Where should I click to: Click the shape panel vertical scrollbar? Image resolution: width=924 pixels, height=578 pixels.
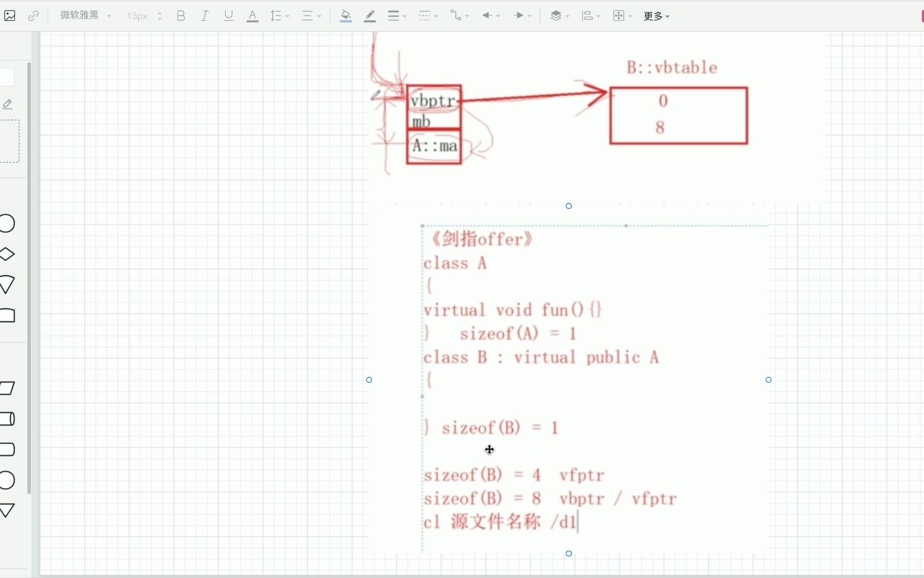29,278
